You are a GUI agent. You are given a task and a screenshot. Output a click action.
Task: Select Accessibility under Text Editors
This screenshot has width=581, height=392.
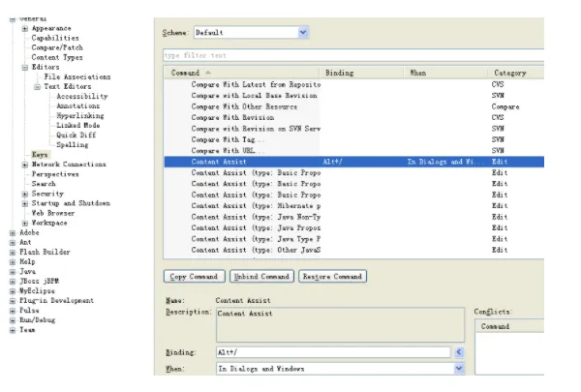82,97
